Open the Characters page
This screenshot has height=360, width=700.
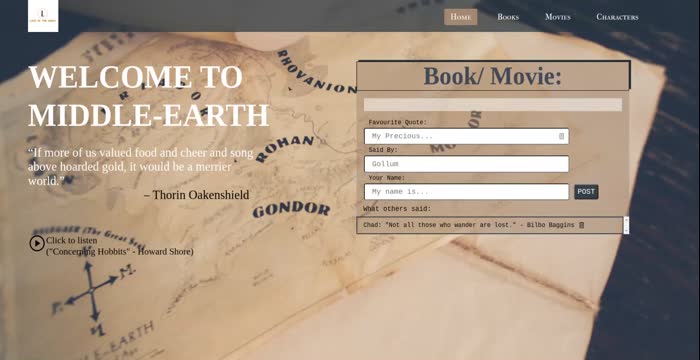(x=617, y=17)
